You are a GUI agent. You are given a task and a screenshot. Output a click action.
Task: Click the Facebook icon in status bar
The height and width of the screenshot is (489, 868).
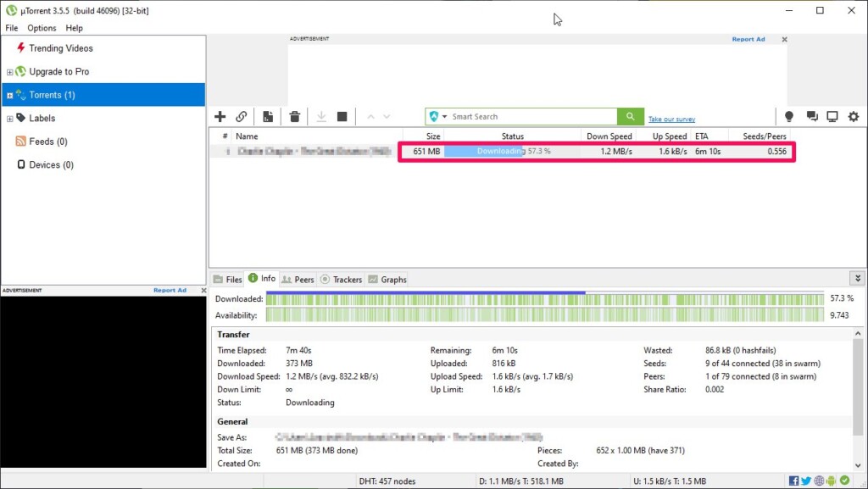click(793, 481)
